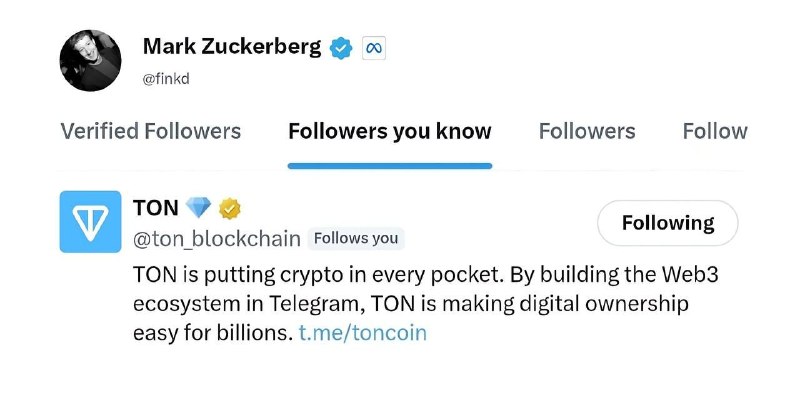Screen dimensions: 800x400
Task: Select TON's row via empty space beside its badges
Action: point(418,208)
